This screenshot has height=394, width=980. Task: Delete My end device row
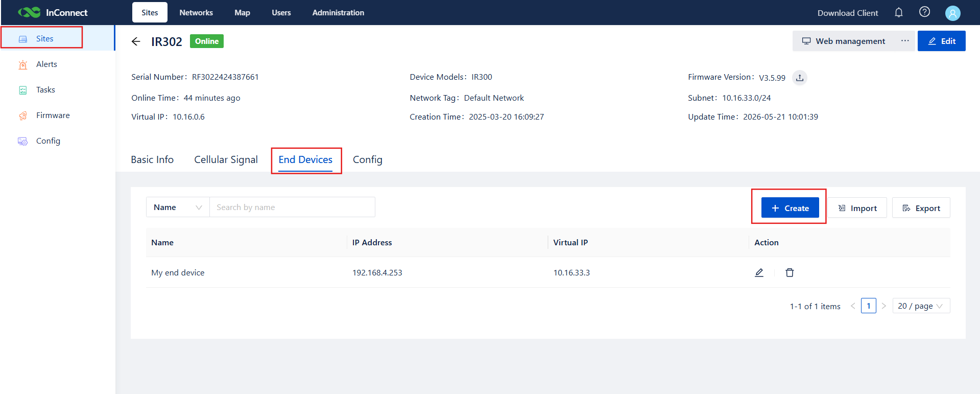(x=790, y=272)
